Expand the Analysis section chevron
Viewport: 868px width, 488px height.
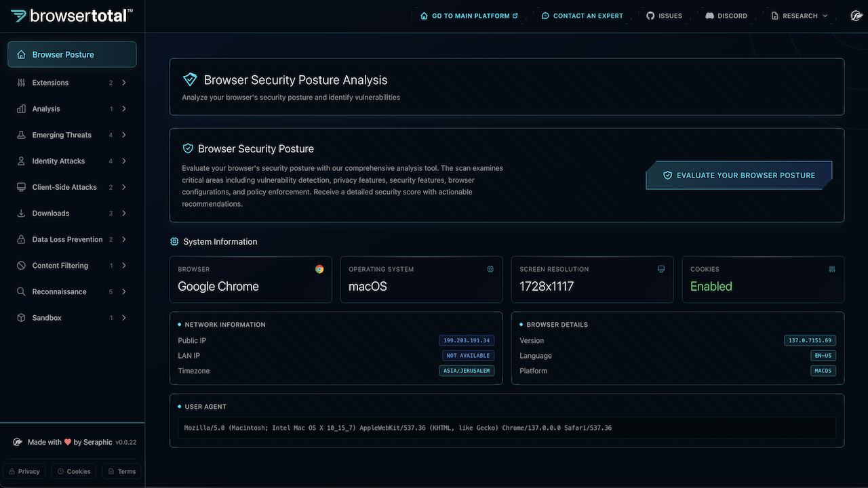124,109
